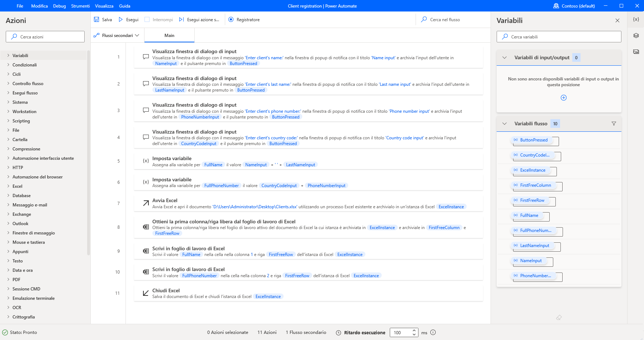Screen dimensions: 644x340
Task: Expand the Mouse e tastiera group
Action: coord(8,242)
